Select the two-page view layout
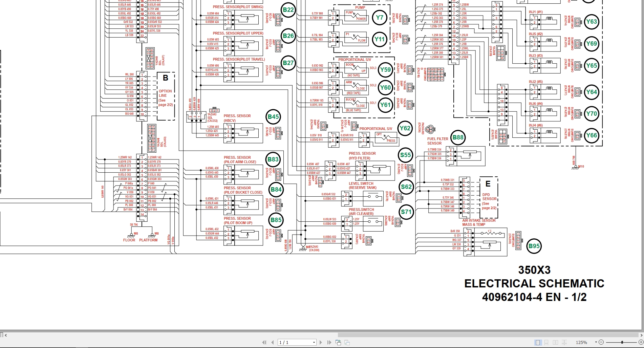This screenshot has height=348, width=644. (556, 342)
